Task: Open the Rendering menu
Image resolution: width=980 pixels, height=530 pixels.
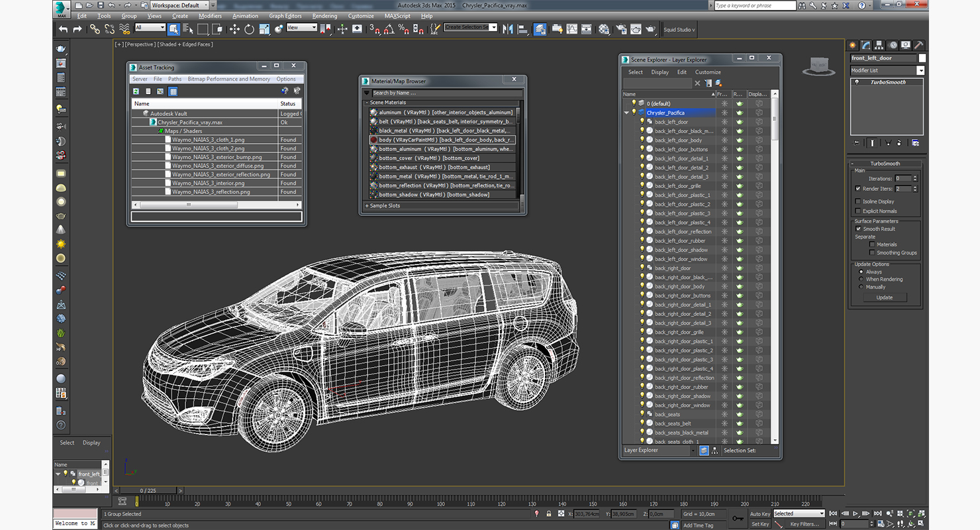Action: (x=324, y=16)
